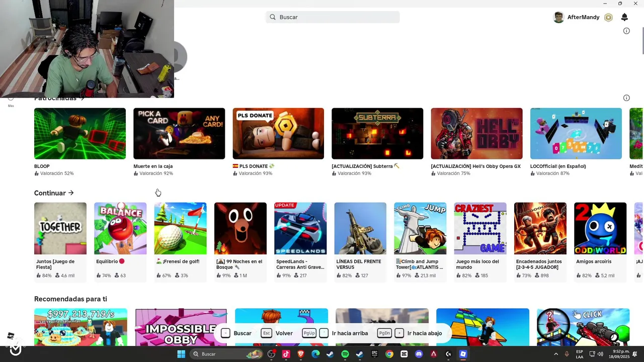Open the PLS DONATE game thumbnail
Screen dimensions: 644x362
278,134
